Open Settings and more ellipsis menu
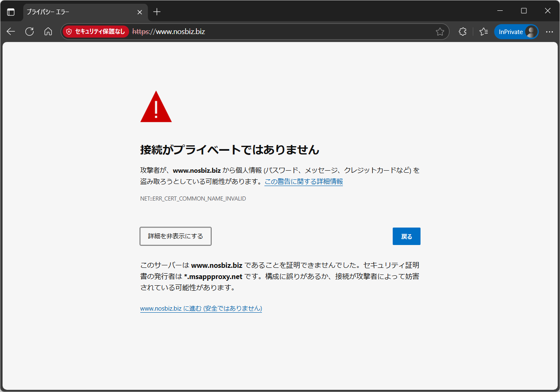Image resolution: width=560 pixels, height=392 pixels. [x=549, y=32]
